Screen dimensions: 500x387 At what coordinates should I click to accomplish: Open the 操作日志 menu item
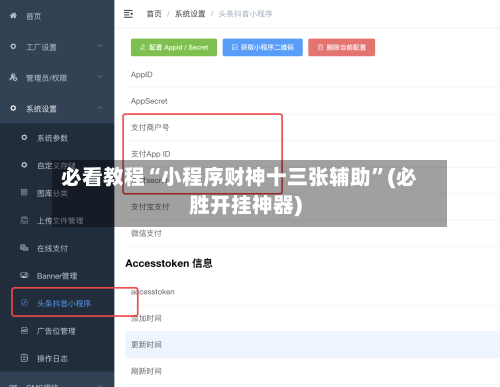[x=52, y=359]
